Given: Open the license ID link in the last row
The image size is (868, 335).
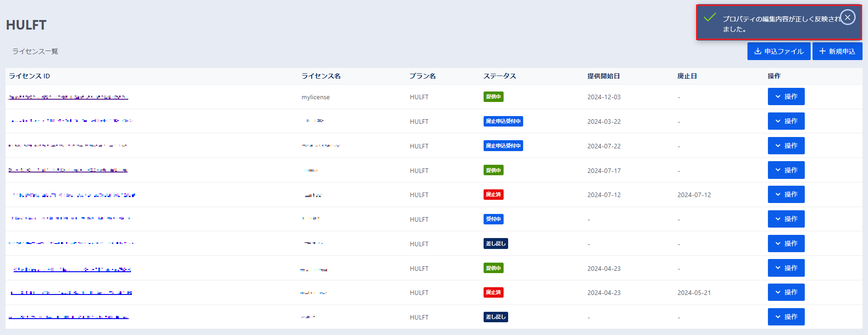Looking at the screenshot, I should (69, 317).
